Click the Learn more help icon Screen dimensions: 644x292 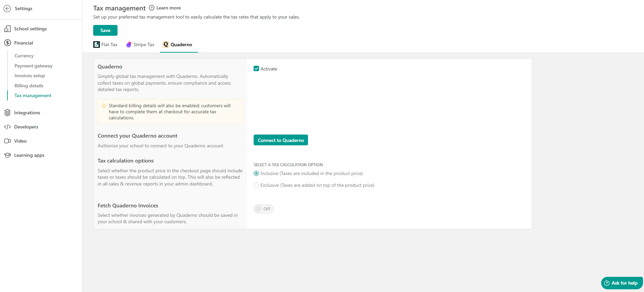(152, 8)
